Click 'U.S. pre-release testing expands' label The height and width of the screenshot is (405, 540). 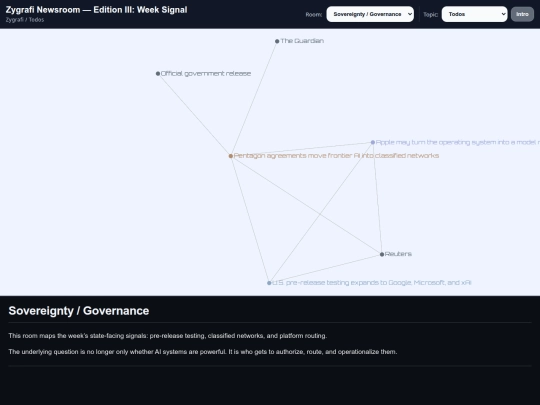372,283
